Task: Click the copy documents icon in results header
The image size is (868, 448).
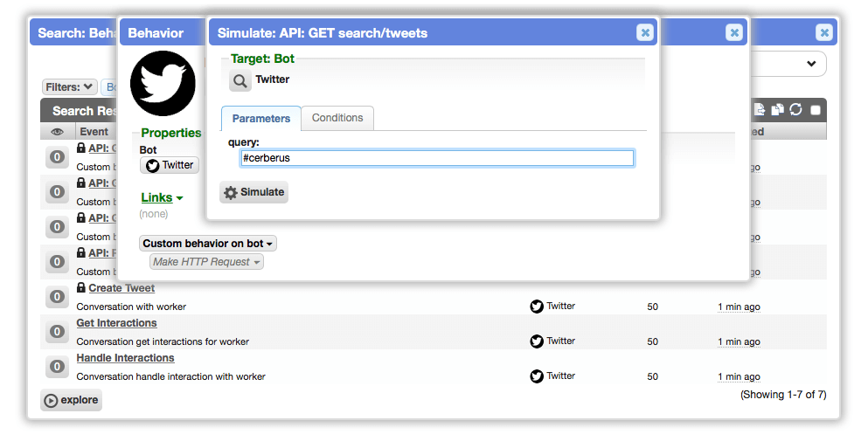Action: (778, 109)
